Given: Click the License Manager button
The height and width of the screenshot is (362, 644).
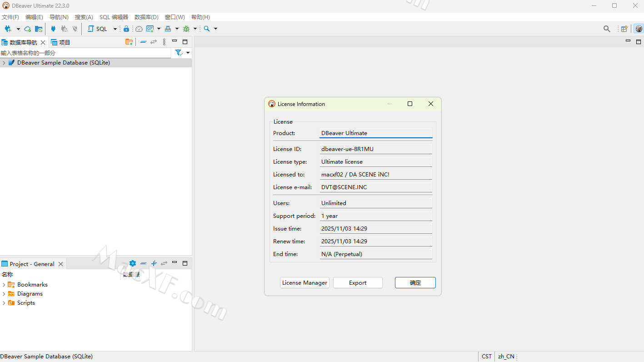Looking at the screenshot, I should click(x=305, y=282).
